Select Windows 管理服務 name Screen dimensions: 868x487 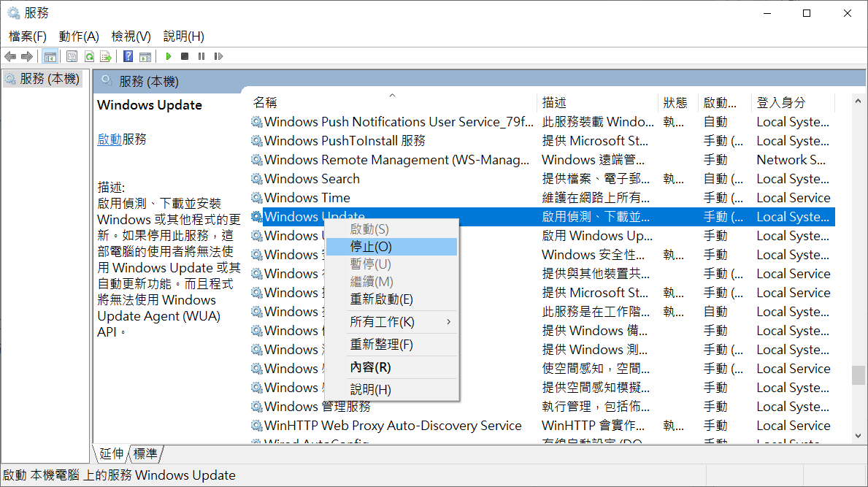[318, 407]
